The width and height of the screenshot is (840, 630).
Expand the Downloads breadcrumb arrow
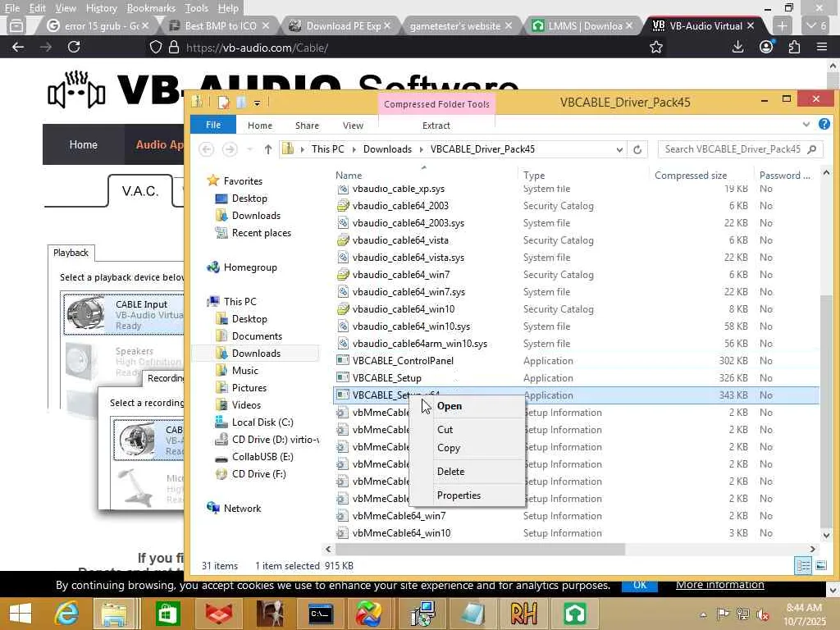[x=421, y=149]
